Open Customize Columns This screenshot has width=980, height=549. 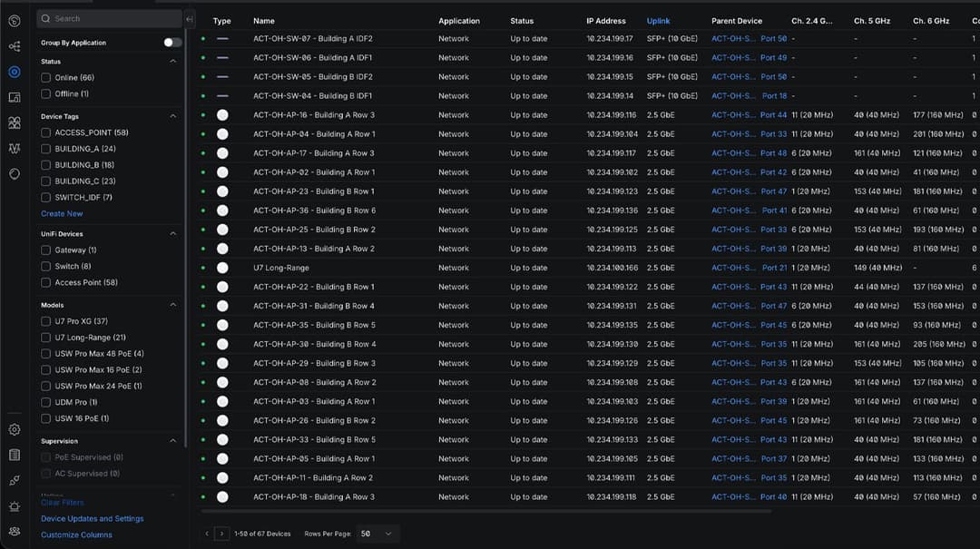[x=76, y=535]
